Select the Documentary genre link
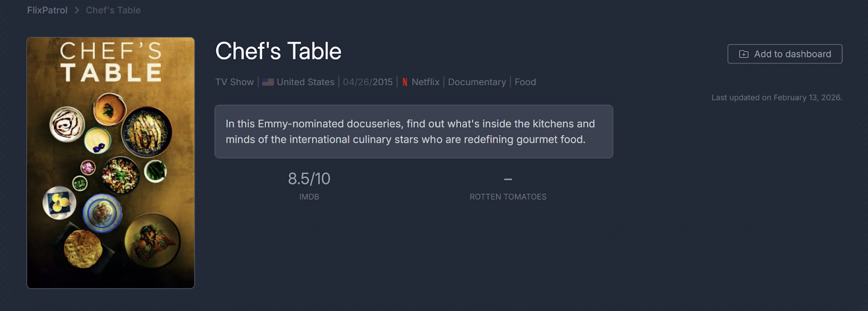The height and width of the screenshot is (311, 868). [477, 82]
